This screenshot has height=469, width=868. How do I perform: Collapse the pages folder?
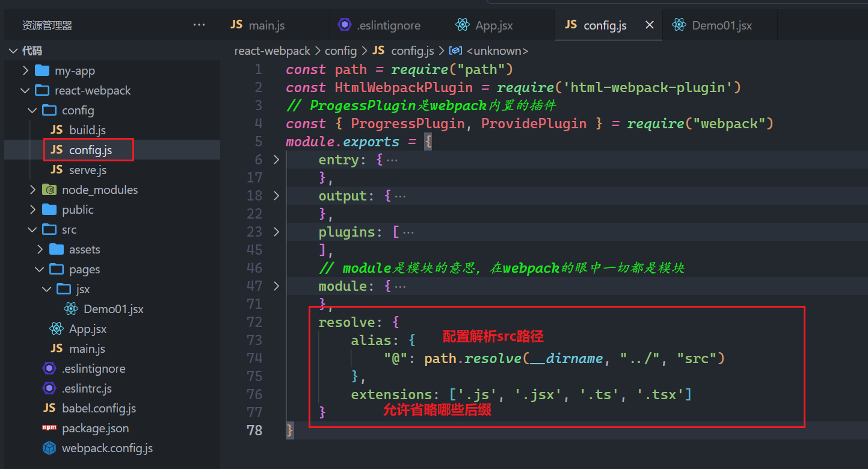pyautogui.click(x=39, y=269)
